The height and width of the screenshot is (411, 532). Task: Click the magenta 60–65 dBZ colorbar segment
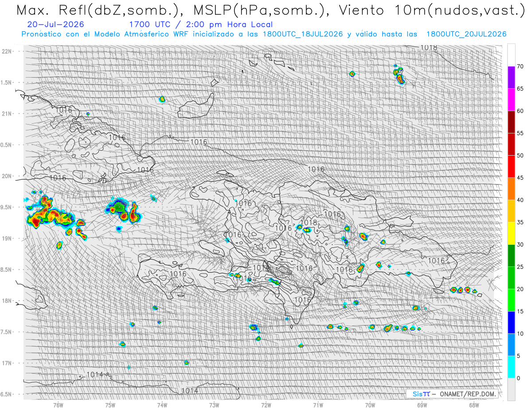pyautogui.click(x=511, y=100)
